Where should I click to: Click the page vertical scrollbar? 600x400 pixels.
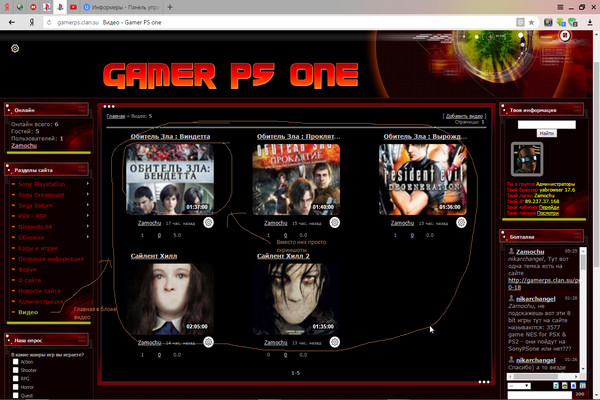tap(596, 165)
